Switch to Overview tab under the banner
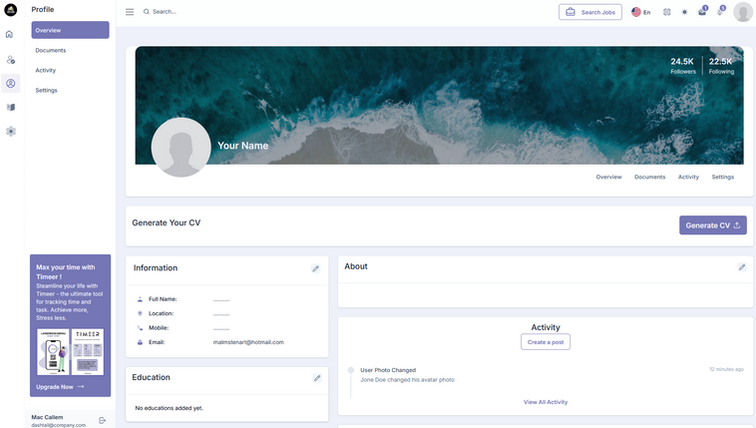 (608, 177)
